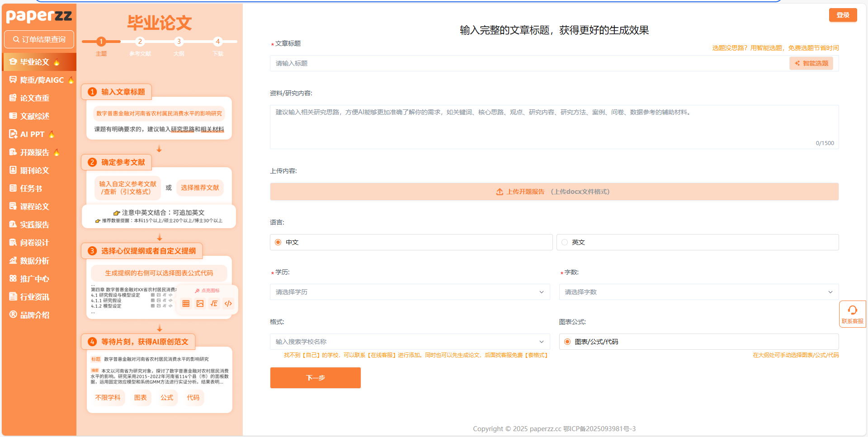Go to AI PPT in the sidebar
The height and width of the screenshot is (437, 868).
(x=32, y=134)
